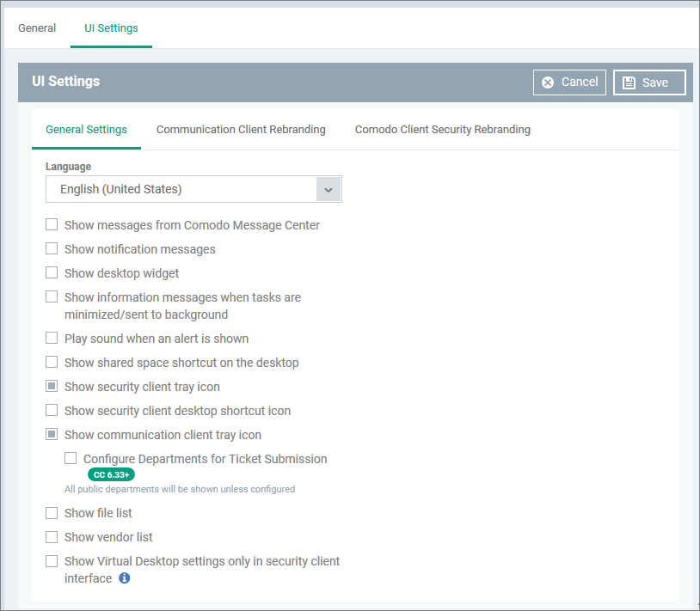Save the UI settings
This screenshot has width=700, height=611.
tap(649, 82)
